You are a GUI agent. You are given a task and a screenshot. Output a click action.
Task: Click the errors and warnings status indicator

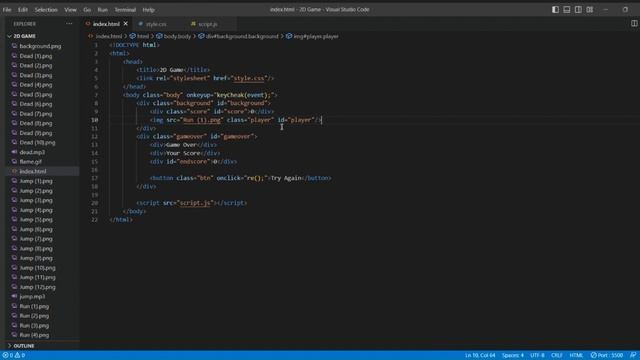[14, 355]
